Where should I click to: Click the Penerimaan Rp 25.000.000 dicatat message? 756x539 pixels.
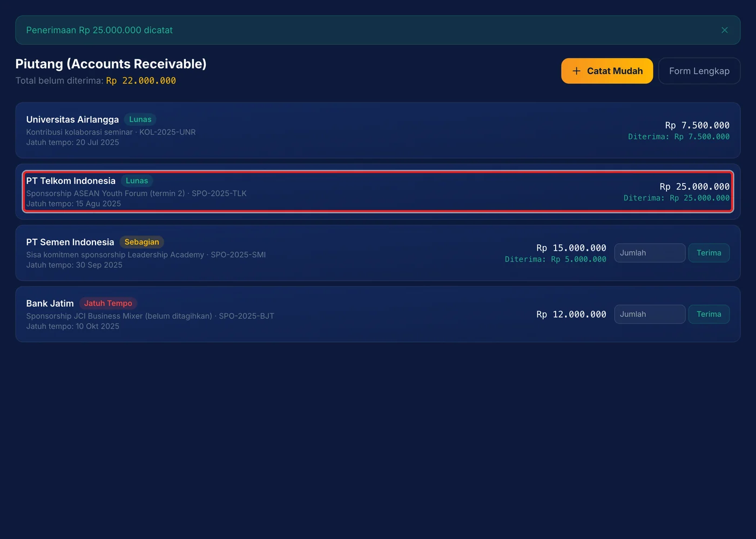point(99,30)
